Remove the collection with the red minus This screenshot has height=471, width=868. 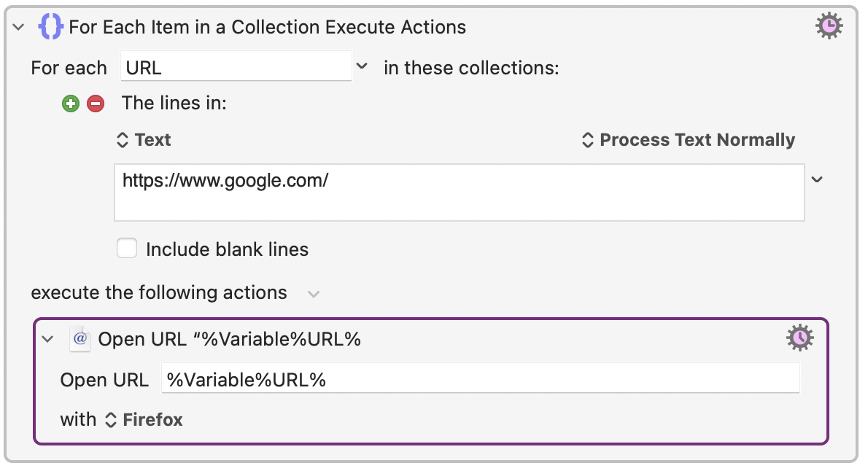click(x=96, y=104)
